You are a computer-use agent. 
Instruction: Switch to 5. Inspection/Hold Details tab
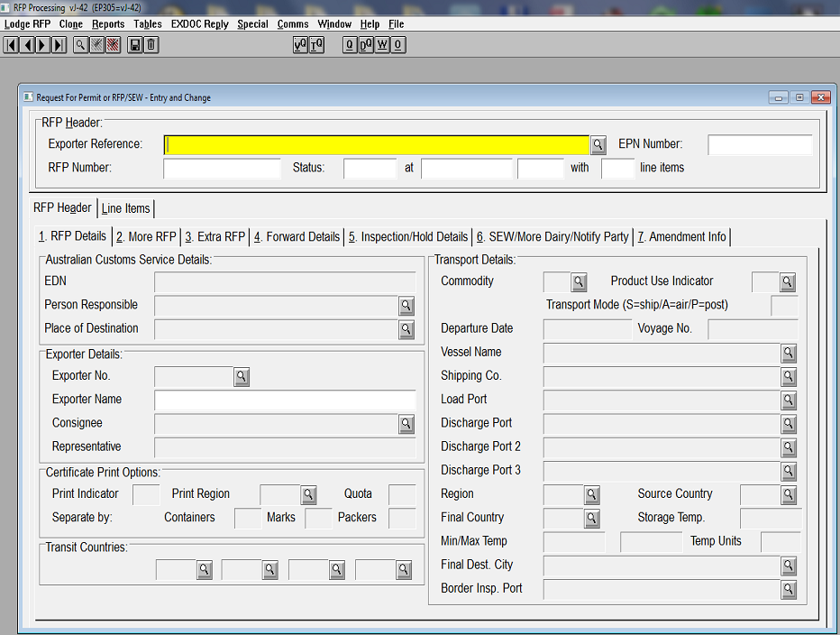click(408, 236)
